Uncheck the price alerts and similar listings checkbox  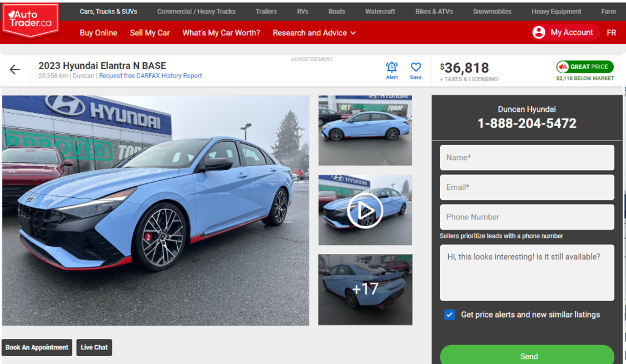(450, 315)
